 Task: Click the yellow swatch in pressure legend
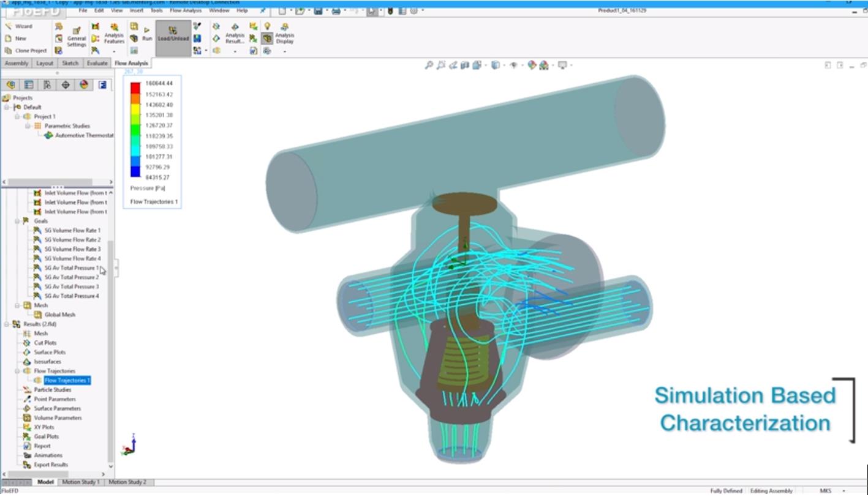tap(135, 110)
